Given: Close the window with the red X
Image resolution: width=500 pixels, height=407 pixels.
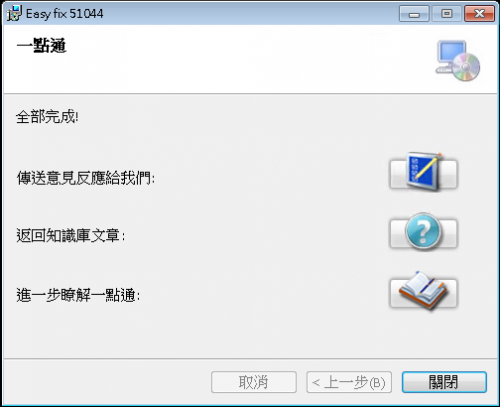Looking at the screenshot, I should coord(479,14).
